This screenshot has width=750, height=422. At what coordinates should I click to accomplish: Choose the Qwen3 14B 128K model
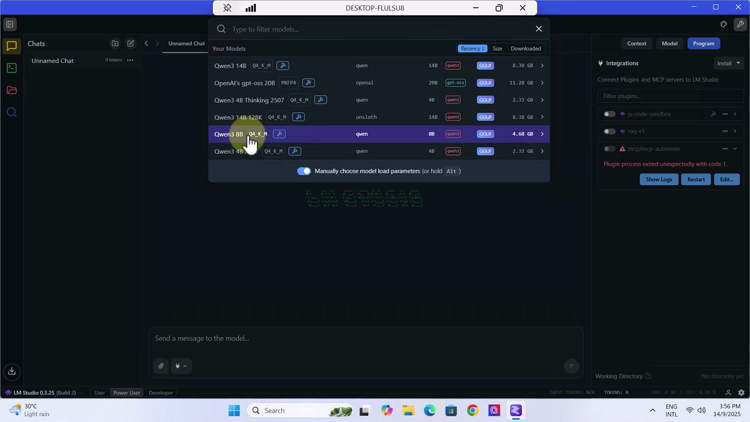click(x=379, y=117)
